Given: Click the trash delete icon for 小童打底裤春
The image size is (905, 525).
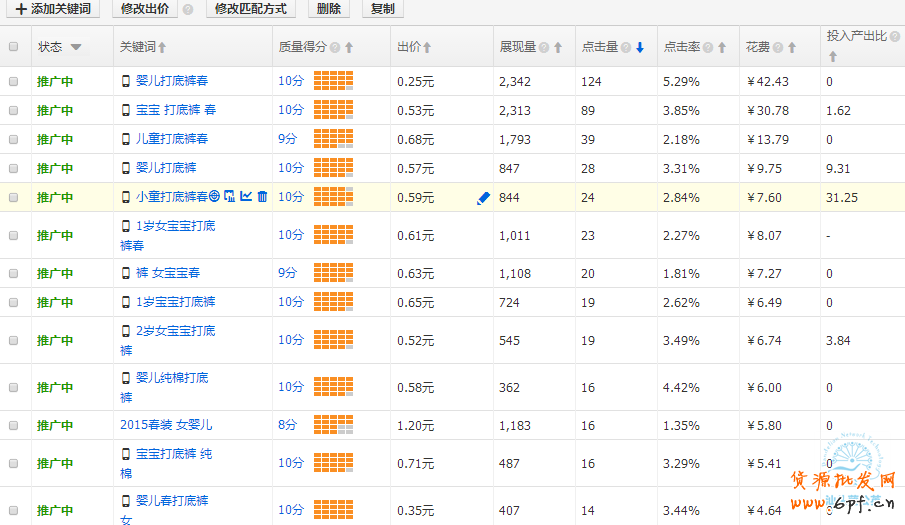Looking at the screenshot, I should point(262,197).
